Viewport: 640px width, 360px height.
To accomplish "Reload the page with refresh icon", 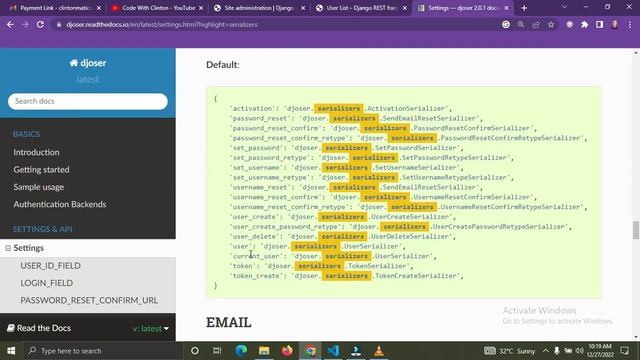I will tap(40, 24).
